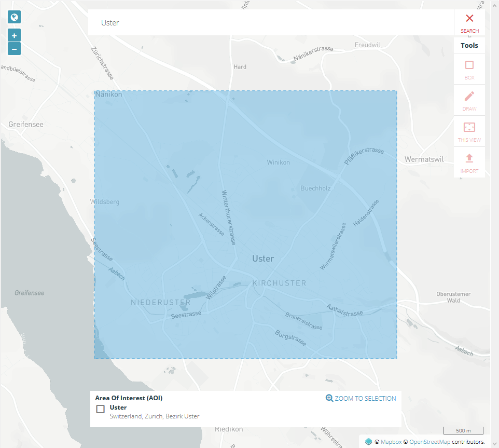Screen dimensions: 499x448
Task: Click the Mapbox logo icon at bottom
Action: [368, 442]
